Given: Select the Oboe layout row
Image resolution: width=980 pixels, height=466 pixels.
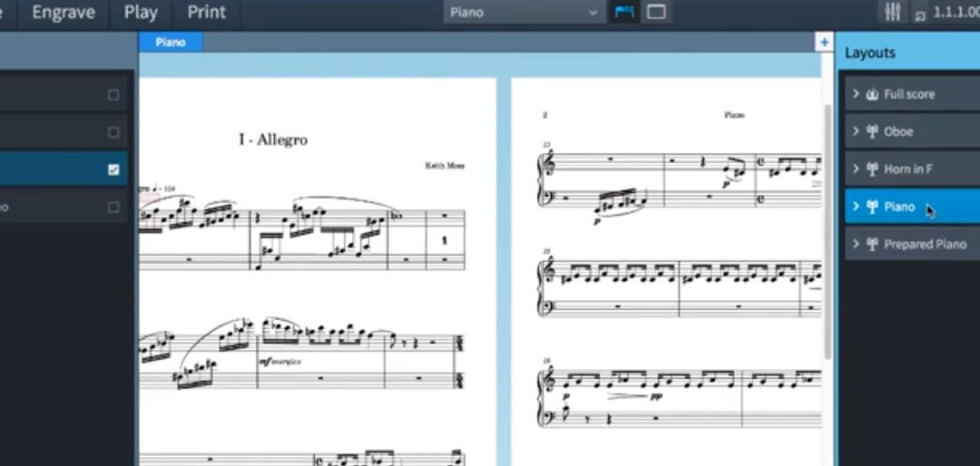Looking at the screenshot, I should click(913, 131).
